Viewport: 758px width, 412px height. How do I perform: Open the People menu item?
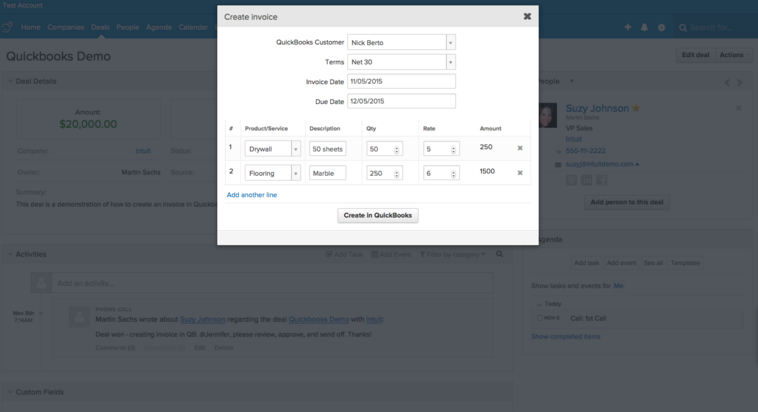128,27
